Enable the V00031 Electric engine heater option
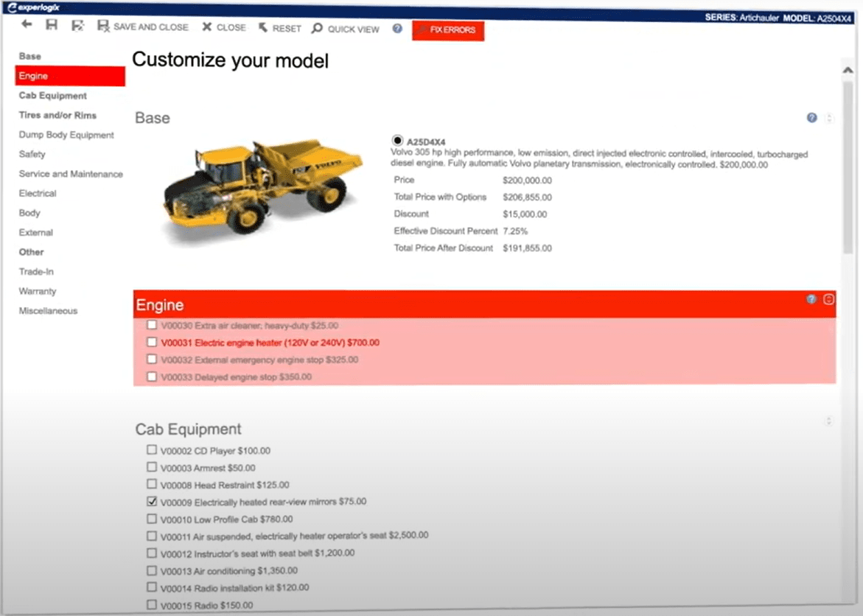This screenshot has width=863, height=616. click(151, 342)
